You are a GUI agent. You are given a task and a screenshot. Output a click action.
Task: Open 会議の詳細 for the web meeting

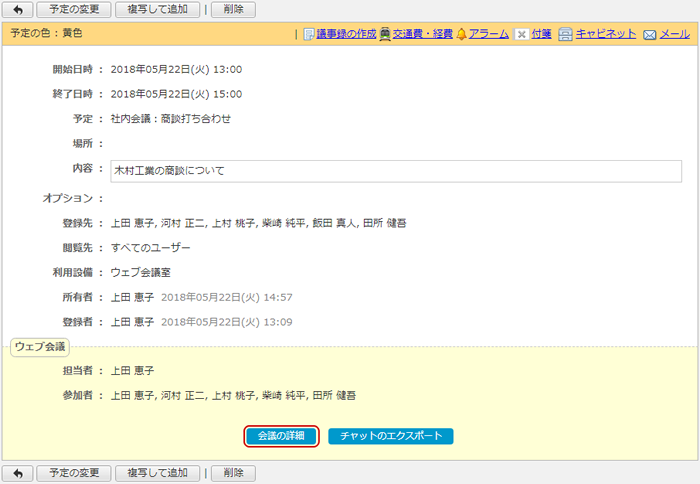281,436
